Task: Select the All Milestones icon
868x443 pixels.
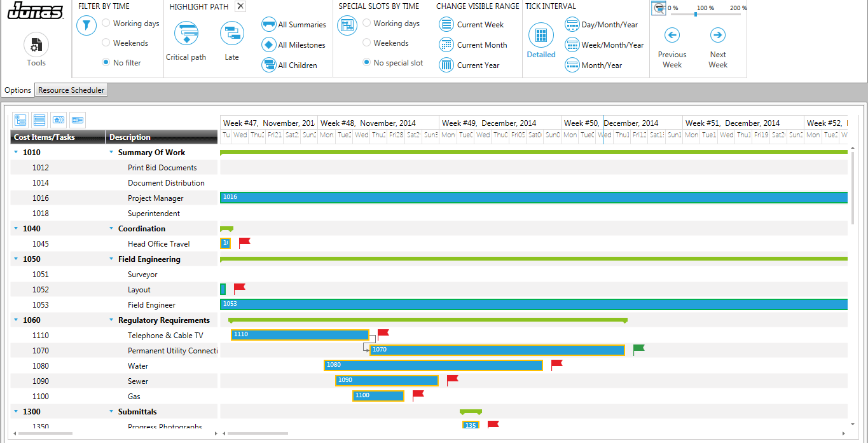Action: click(270, 44)
